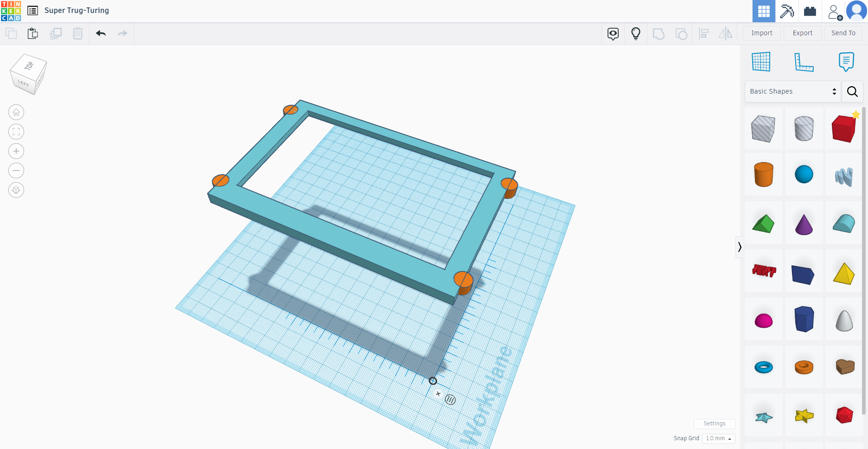Select the Torus shape
Screen dimensions: 868x449
coord(764,367)
